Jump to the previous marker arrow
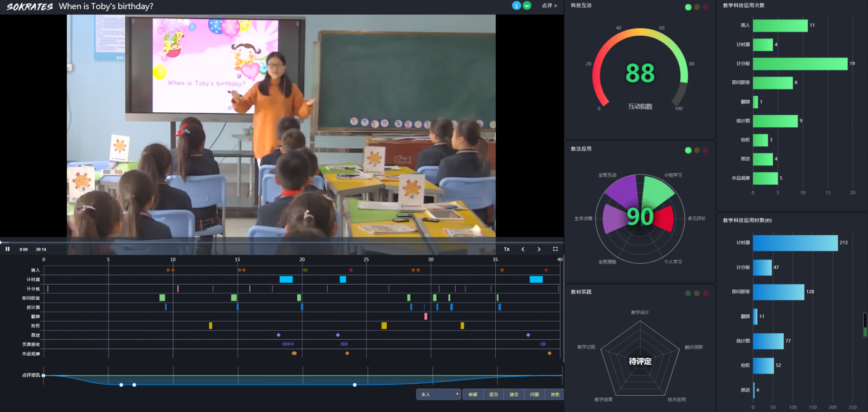868x412 pixels. pyautogui.click(x=523, y=249)
